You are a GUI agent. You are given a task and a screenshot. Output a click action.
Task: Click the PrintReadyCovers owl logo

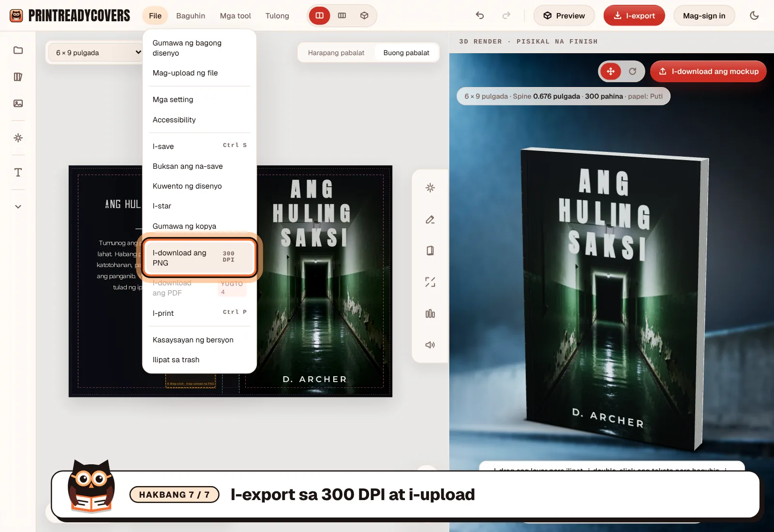pyautogui.click(x=16, y=15)
